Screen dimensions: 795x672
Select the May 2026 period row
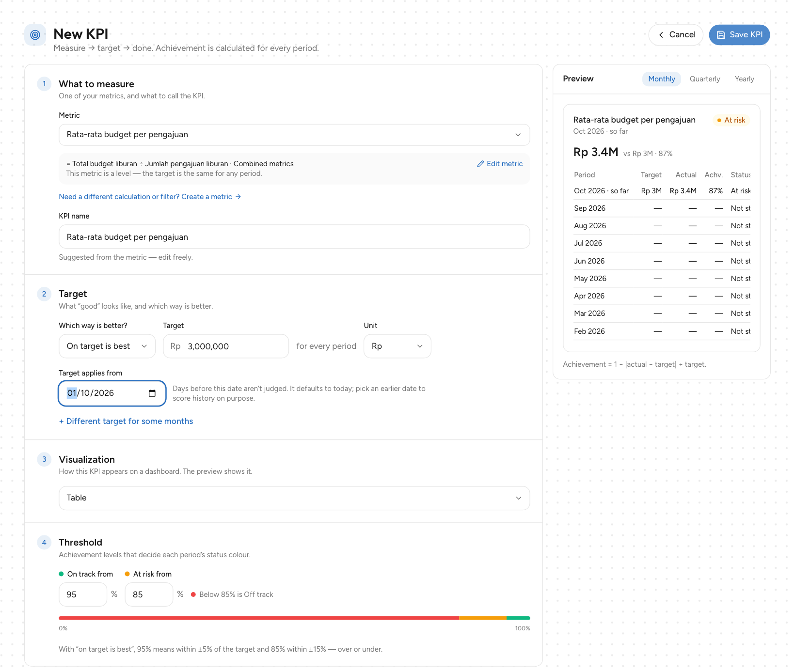tap(662, 279)
